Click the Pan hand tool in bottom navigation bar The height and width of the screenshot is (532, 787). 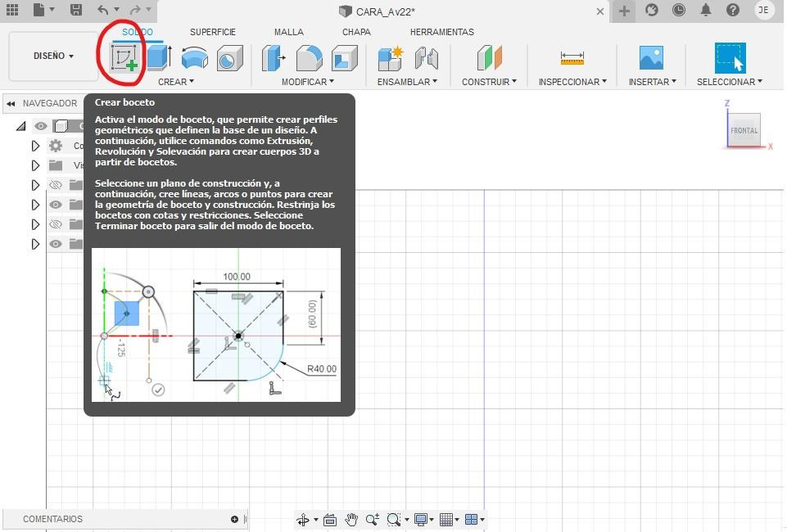351,520
